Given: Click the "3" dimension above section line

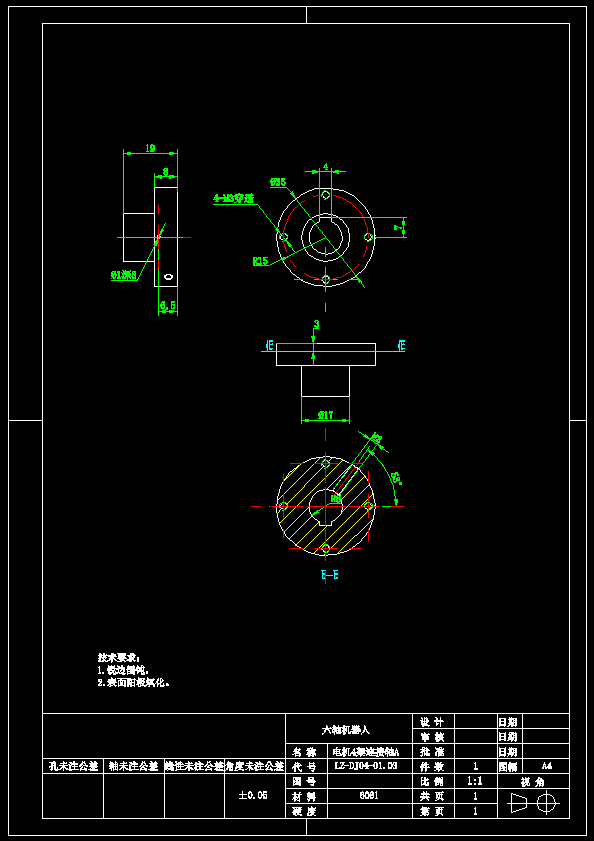Looking at the screenshot, I should (x=317, y=324).
